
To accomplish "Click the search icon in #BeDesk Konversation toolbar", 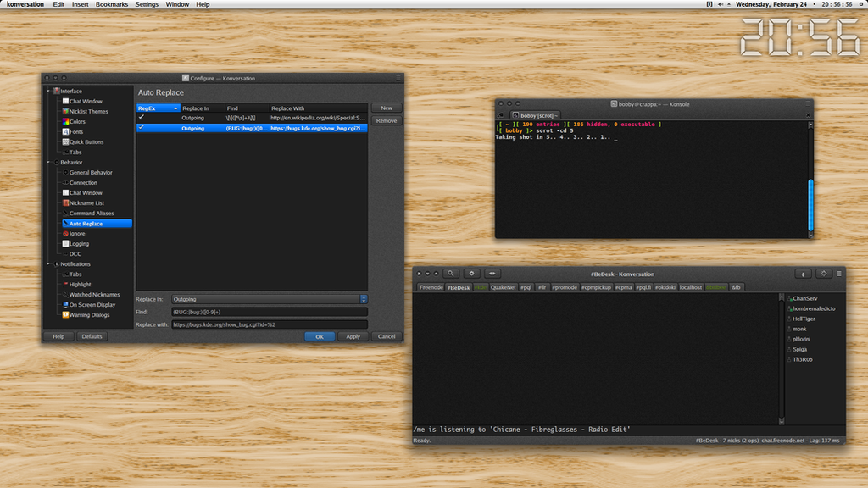I will (451, 274).
